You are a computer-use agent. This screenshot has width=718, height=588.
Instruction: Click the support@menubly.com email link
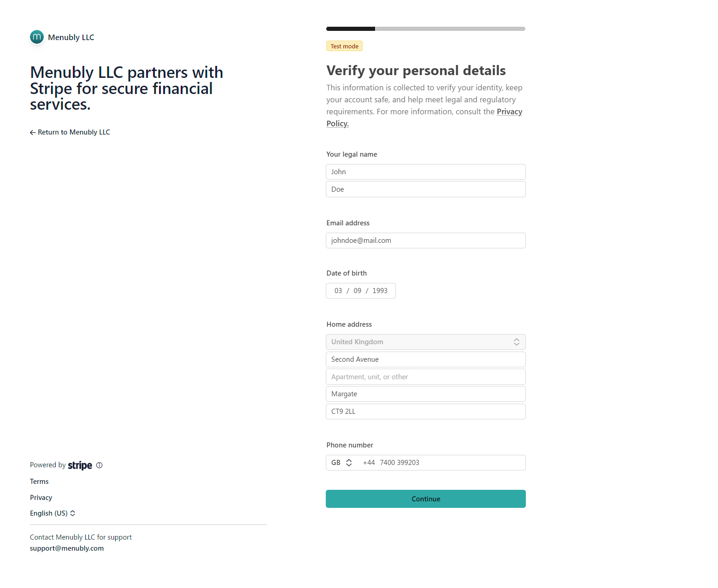(67, 548)
